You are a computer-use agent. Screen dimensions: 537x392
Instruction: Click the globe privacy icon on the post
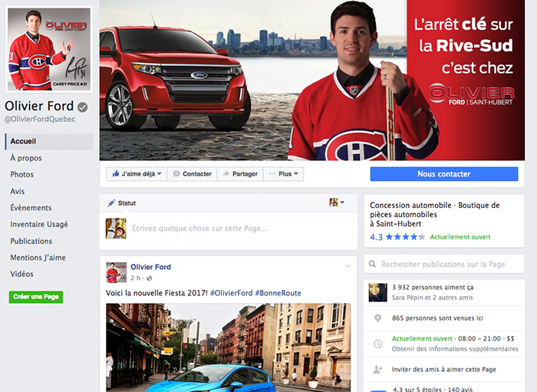(149, 278)
